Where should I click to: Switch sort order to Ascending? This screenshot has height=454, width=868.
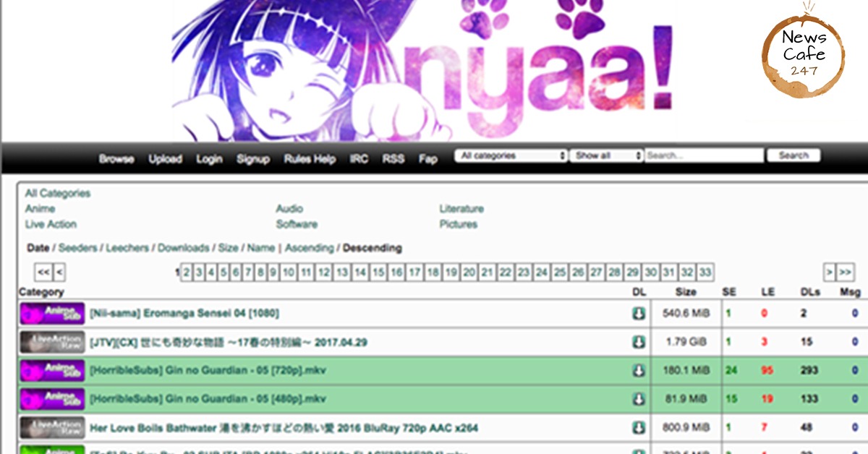coord(310,248)
